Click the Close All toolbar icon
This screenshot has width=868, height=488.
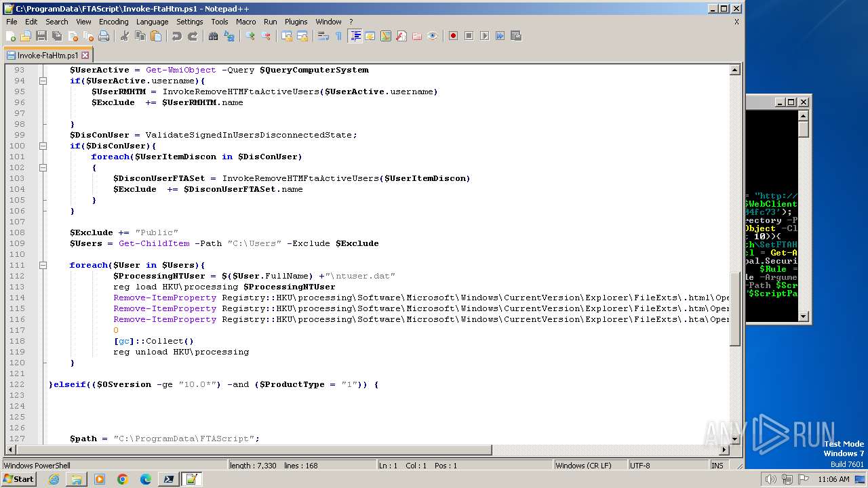point(87,36)
